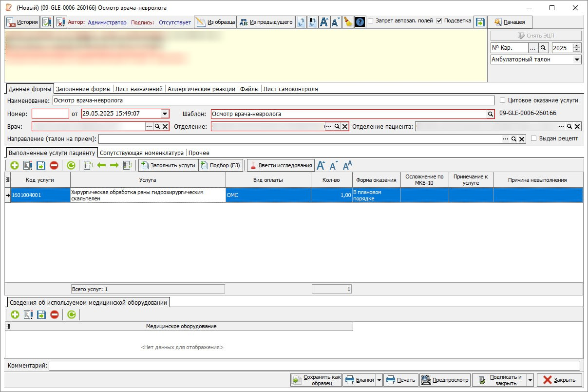Click the undo curved arrow icon

[x=302, y=22]
